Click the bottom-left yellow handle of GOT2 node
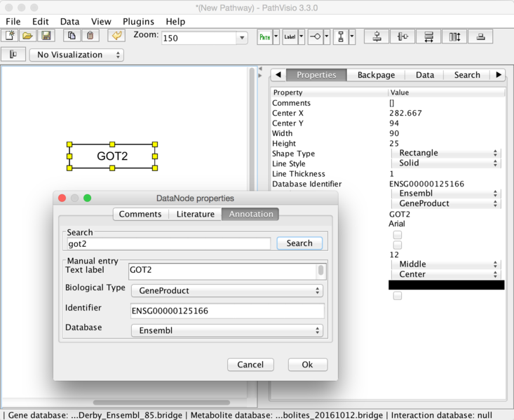514x420 pixels. (x=69, y=168)
